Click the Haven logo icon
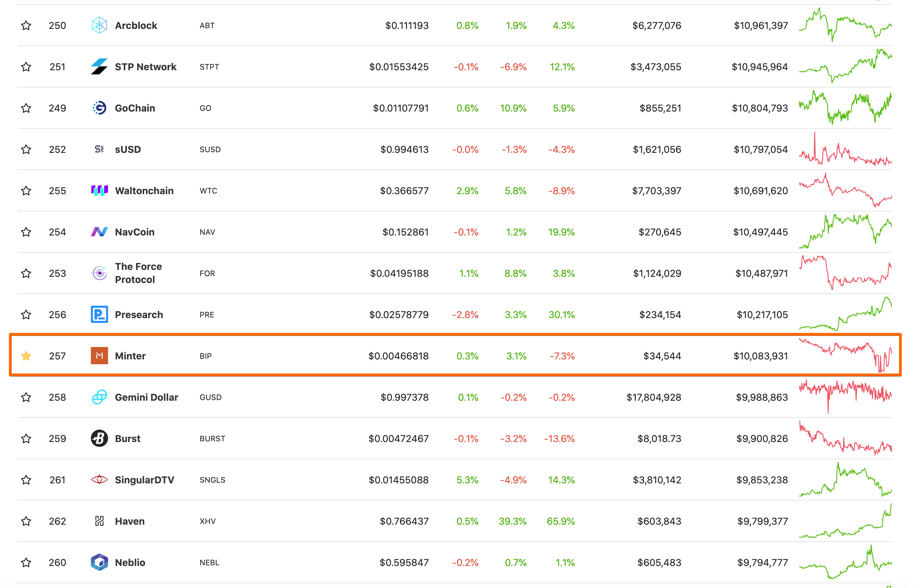Viewport: 919px width, 588px height. pos(99,521)
